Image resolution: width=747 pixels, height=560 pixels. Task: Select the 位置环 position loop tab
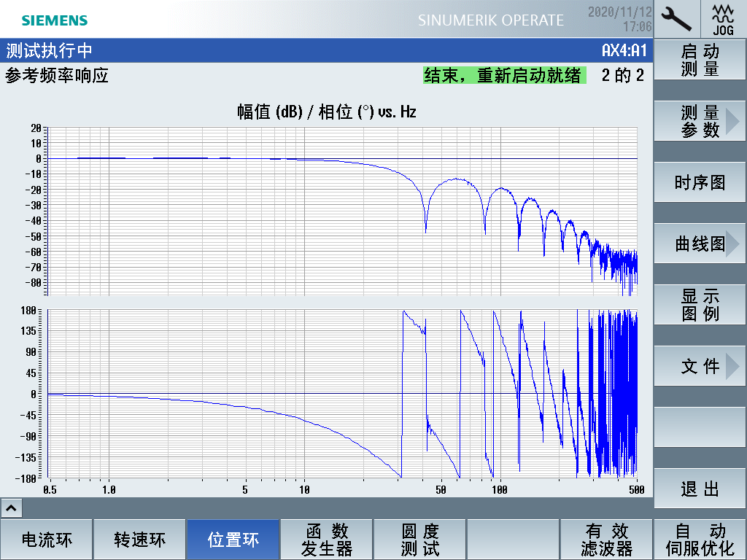[233, 540]
